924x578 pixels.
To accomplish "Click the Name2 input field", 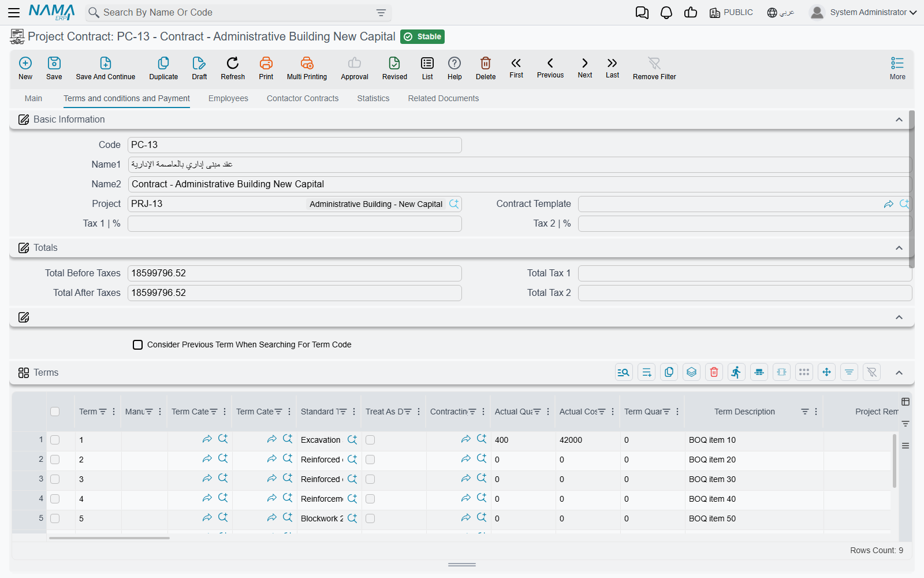I will click(520, 184).
